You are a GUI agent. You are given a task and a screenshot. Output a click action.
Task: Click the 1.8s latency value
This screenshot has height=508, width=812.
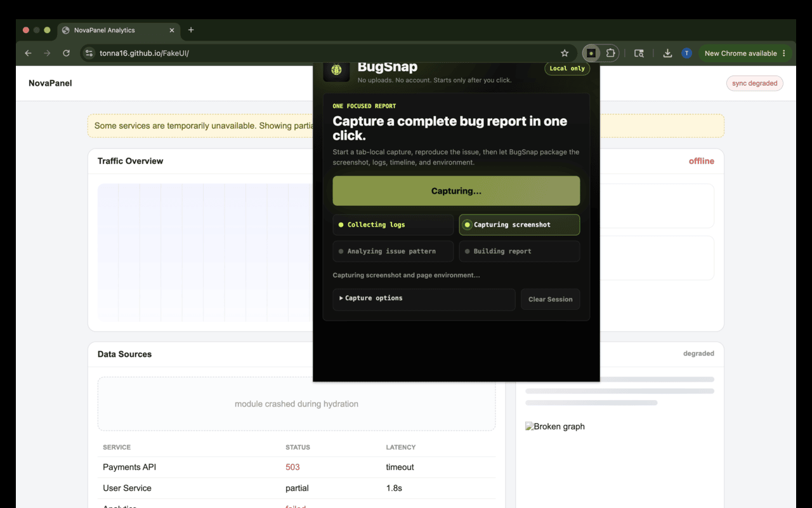394,488
